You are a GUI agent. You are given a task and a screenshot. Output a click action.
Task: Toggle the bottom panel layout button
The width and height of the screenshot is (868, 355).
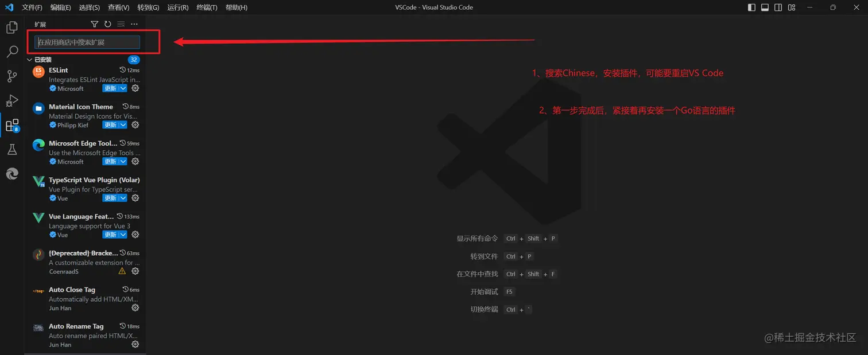pyautogui.click(x=765, y=7)
